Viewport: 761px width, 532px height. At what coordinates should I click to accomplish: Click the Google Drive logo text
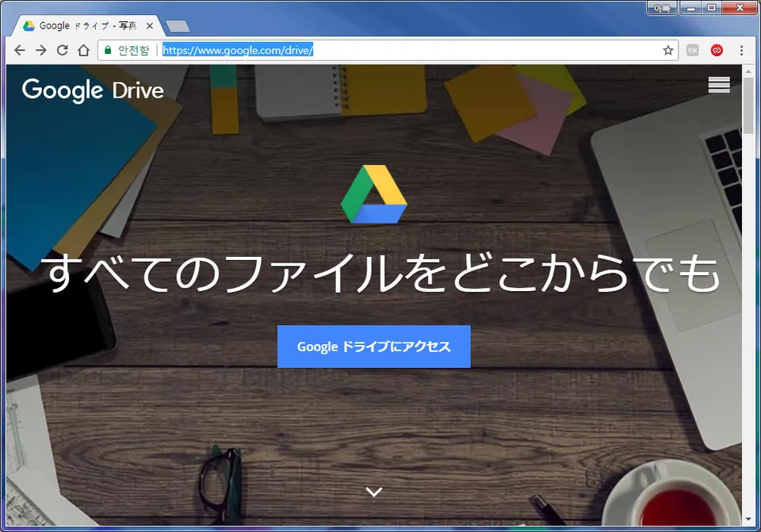tap(93, 90)
